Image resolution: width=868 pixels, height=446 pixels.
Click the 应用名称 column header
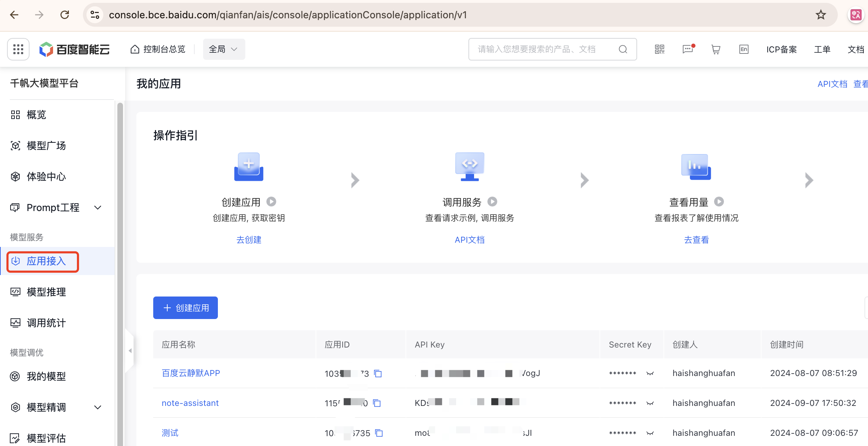(x=179, y=345)
